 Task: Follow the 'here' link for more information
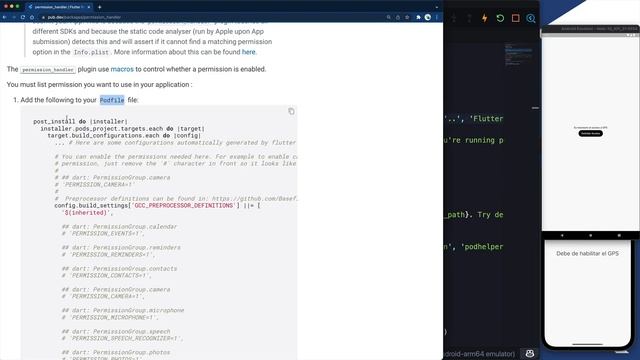(249, 52)
